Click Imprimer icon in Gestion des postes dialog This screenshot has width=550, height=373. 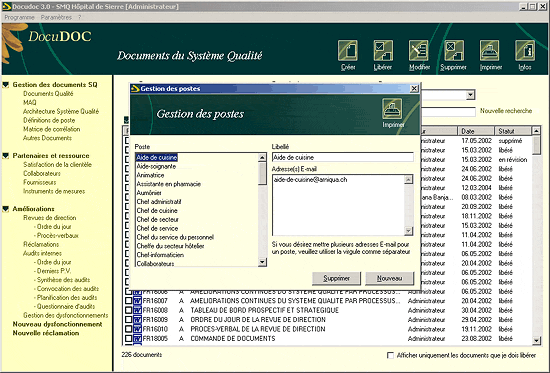point(392,109)
